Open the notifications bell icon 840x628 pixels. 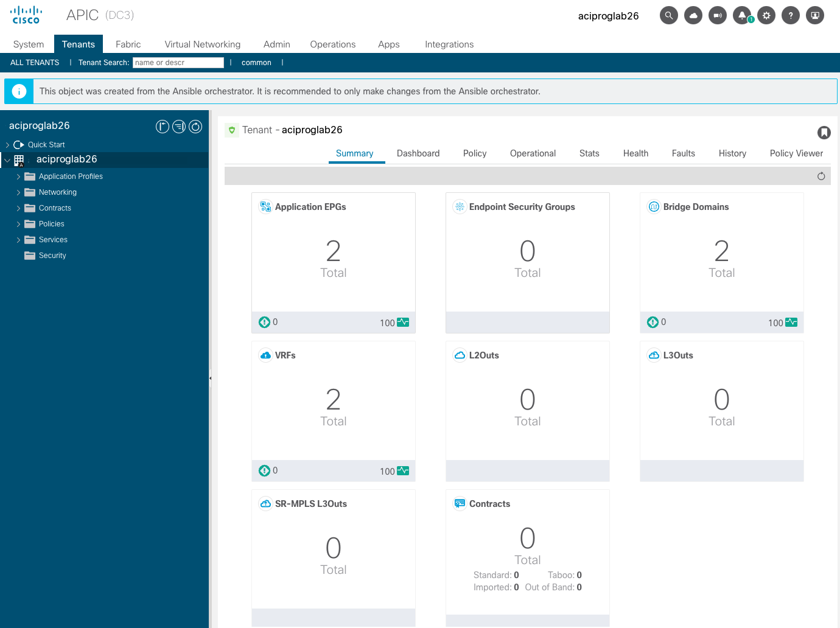[x=741, y=16]
